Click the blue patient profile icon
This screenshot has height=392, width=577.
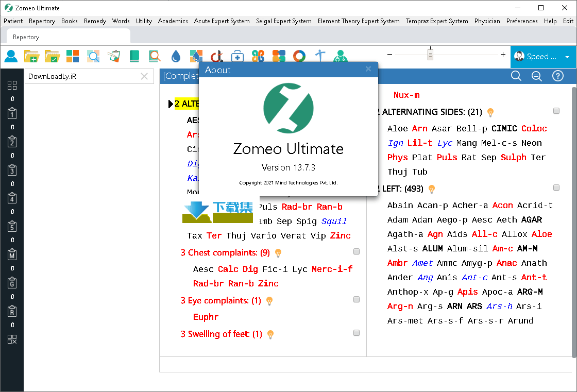pyautogui.click(x=11, y=56)
